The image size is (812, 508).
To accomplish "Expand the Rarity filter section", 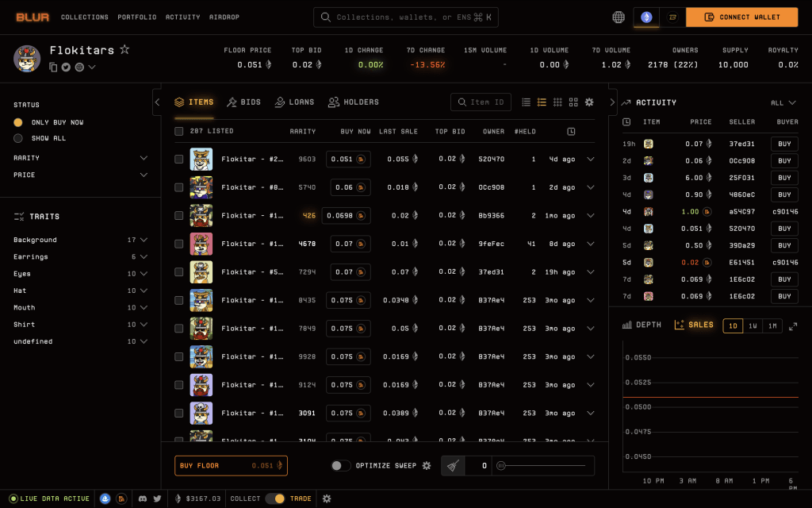I will [144, 158].
